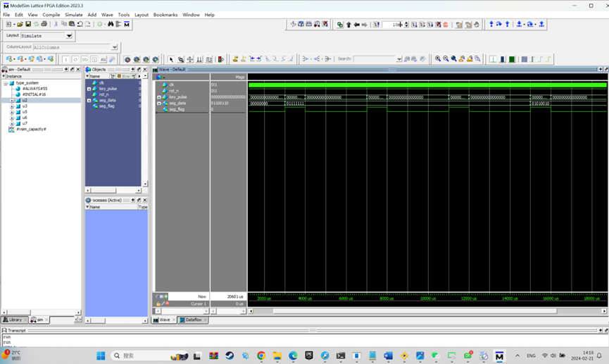
Task: Click the zoom mode box icon
Action: [181, 59]
